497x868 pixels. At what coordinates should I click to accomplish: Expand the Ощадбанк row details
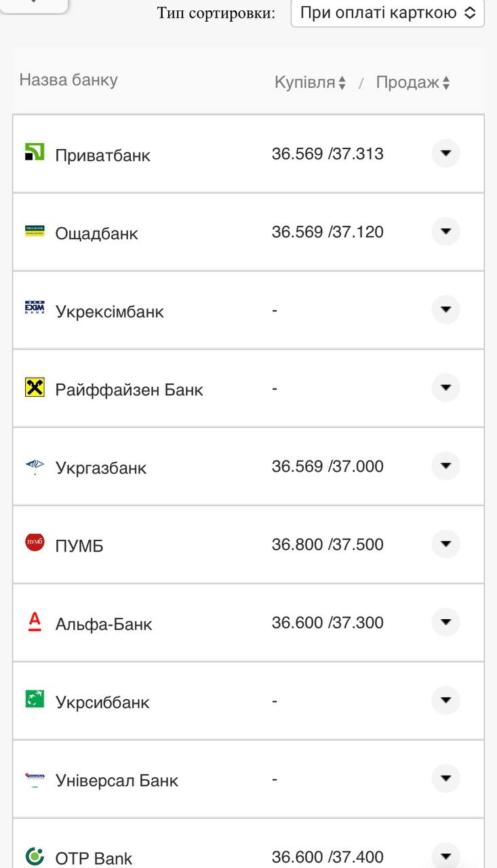pos(445,231)
